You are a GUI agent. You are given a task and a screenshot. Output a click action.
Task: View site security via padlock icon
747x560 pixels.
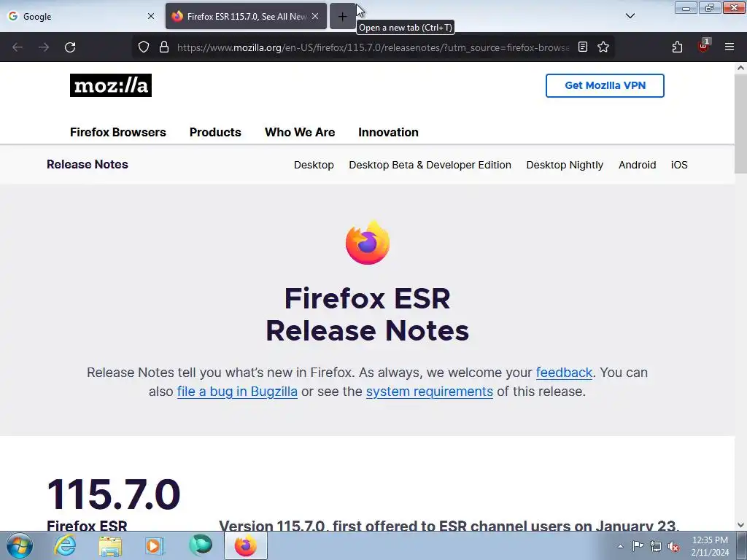[164, 47]
